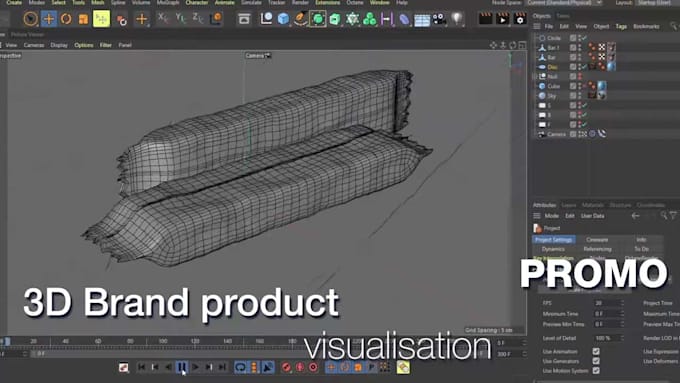This screenshot has height=383, width=680.
Task: Open viewport Filter menu
Action: click(x=105, y=45)
